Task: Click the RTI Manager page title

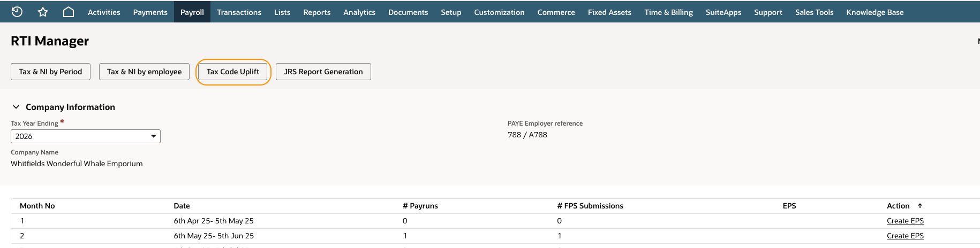Action: click(x=50, y=41)
